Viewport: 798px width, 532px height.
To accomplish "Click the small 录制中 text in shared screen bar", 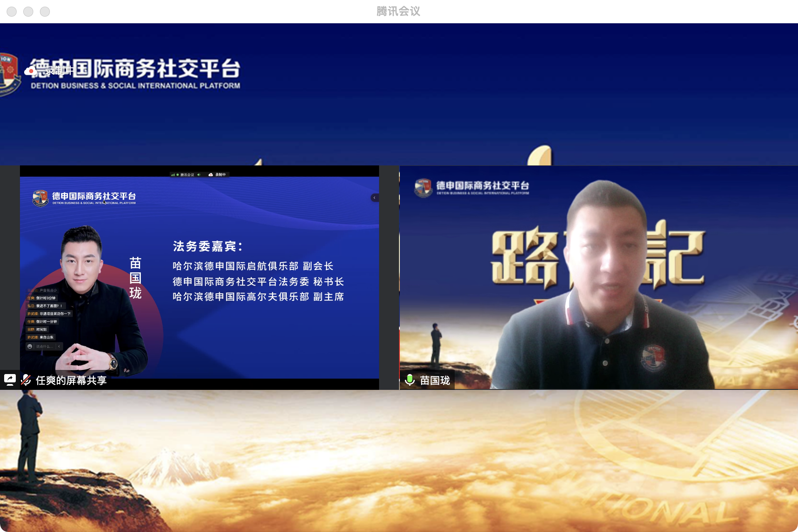I will pos(220,175).
